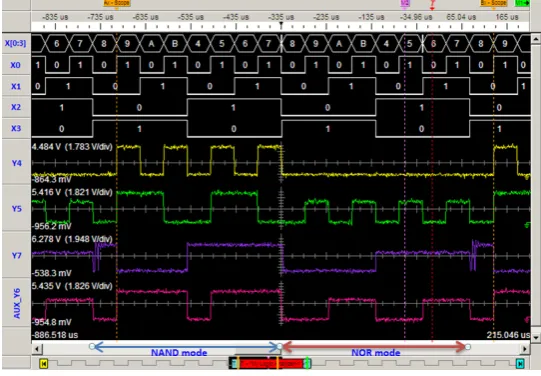Jump to end with cyan overview icon

click(520, 364)
